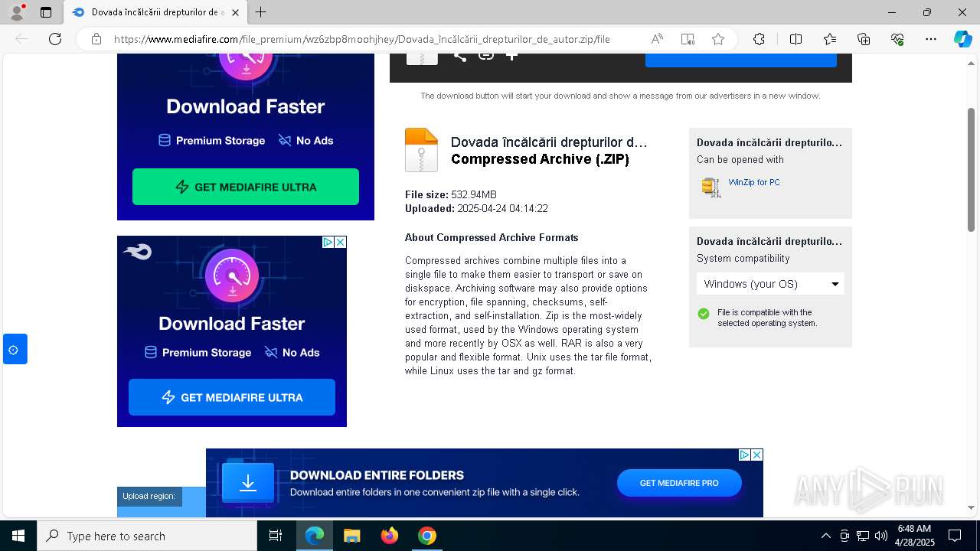The width and height of the screenshot is (980, 551).
Task: Open the Collections icon
Action: point(864,39)
